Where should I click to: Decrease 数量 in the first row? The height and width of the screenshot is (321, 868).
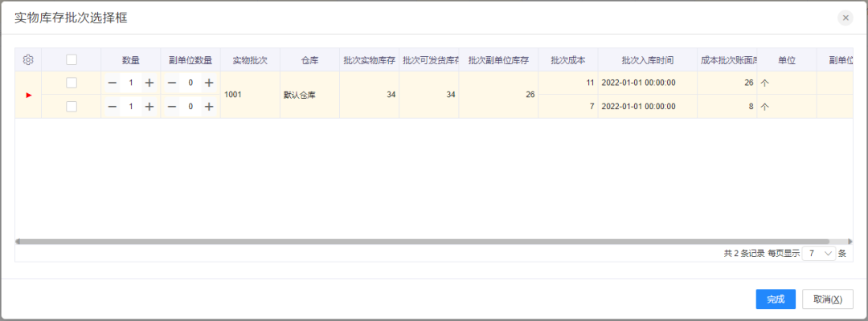point(112,83)
